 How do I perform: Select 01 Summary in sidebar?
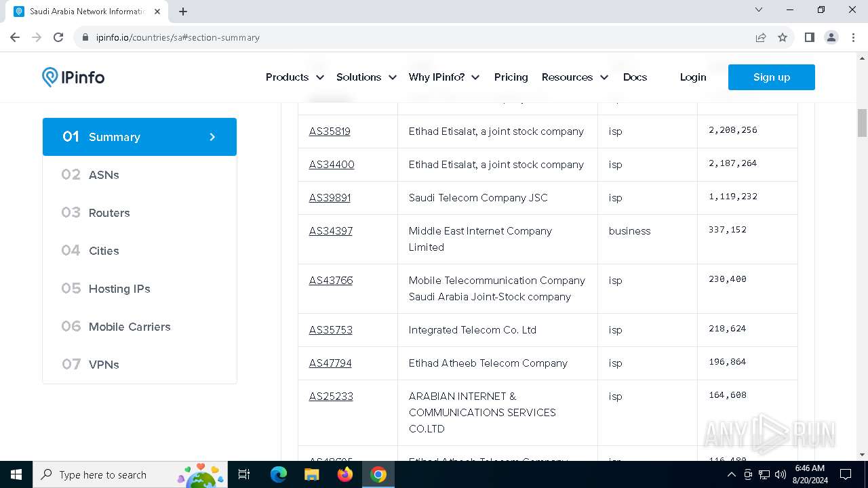(140, 137)
